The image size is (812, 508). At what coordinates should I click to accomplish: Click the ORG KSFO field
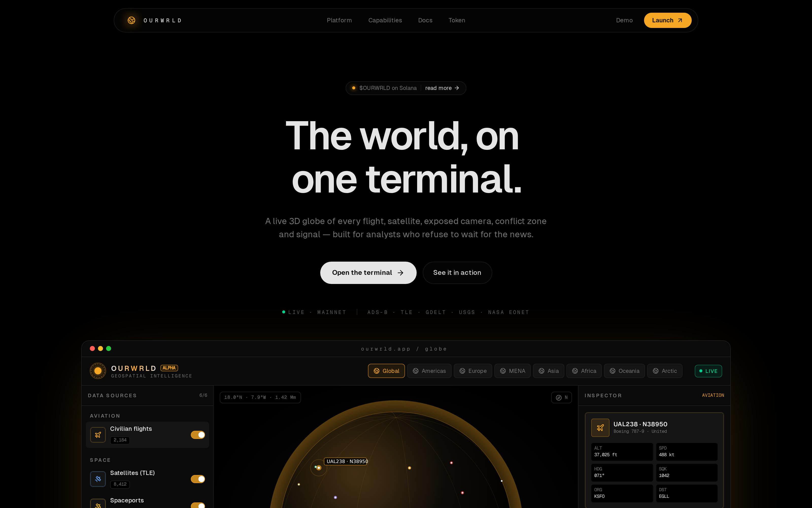click(622, 493)
